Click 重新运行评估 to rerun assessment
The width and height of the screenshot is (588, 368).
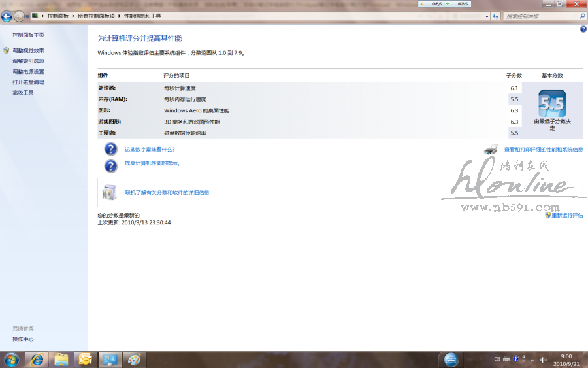[x=567, y=215]
